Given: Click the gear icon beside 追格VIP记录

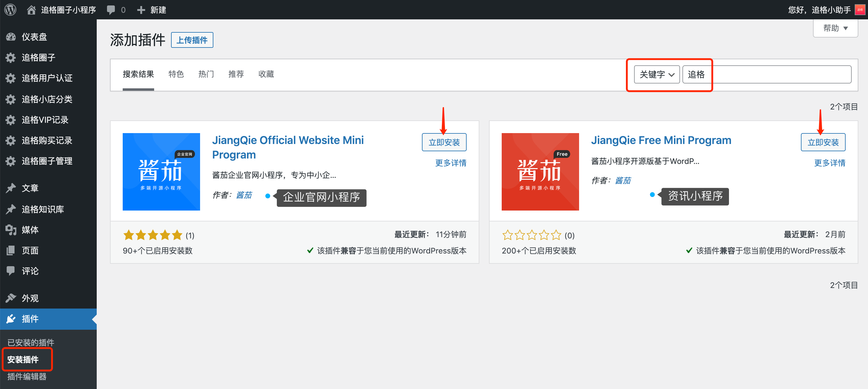Looking at the screenshot, I should click(11, 120).
